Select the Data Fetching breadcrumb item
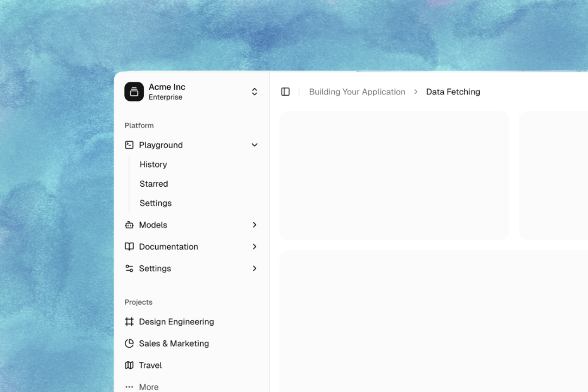588x392 pixels. tap(453, 92)
